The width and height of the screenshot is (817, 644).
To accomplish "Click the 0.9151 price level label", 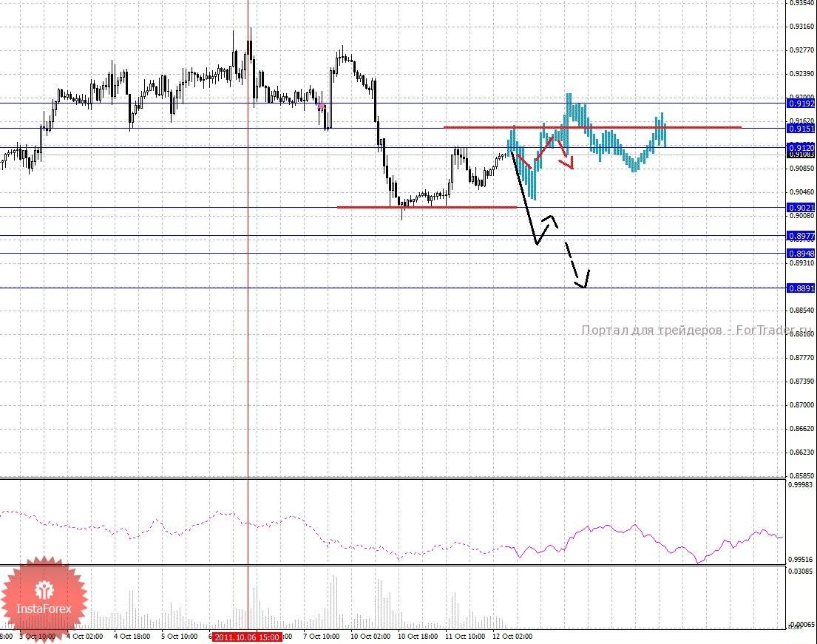I will coord(801,129).
